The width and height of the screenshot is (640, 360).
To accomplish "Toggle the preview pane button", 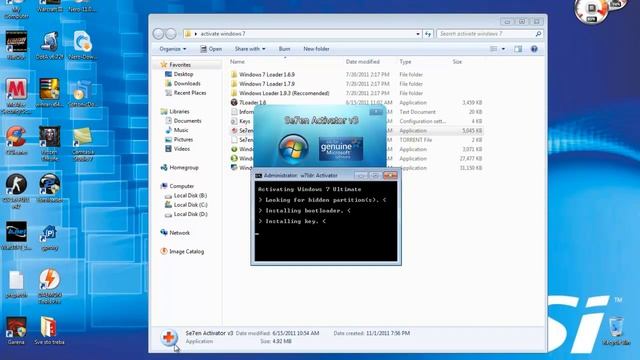I will pos(518,49).
